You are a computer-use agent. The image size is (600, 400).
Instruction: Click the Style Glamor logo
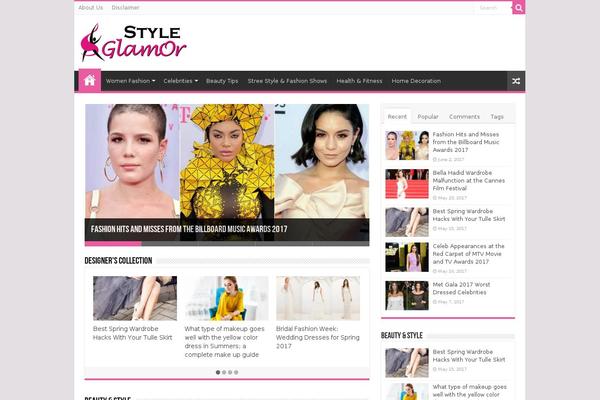133,42
